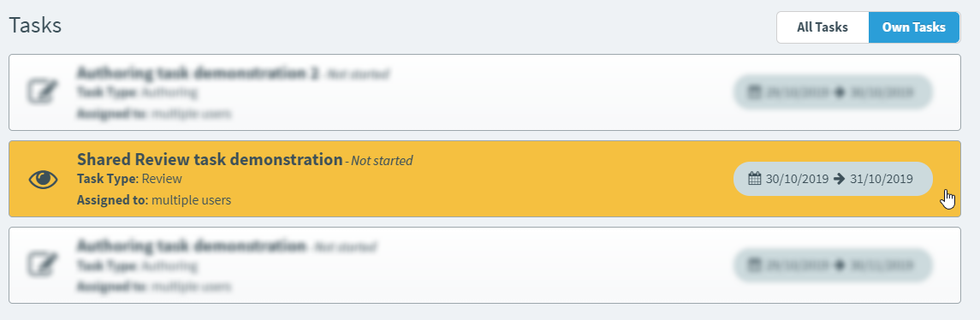980x320 pixels.
Task: Switch the filter to All Tasks
Action: point(823,27)
